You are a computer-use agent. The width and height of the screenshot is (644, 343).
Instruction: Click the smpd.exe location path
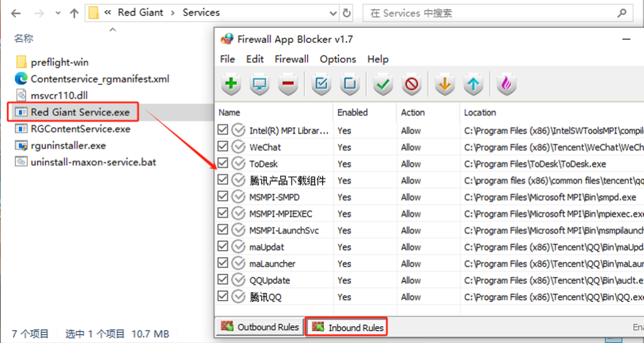pyautogui.click(x=550, y=197)
